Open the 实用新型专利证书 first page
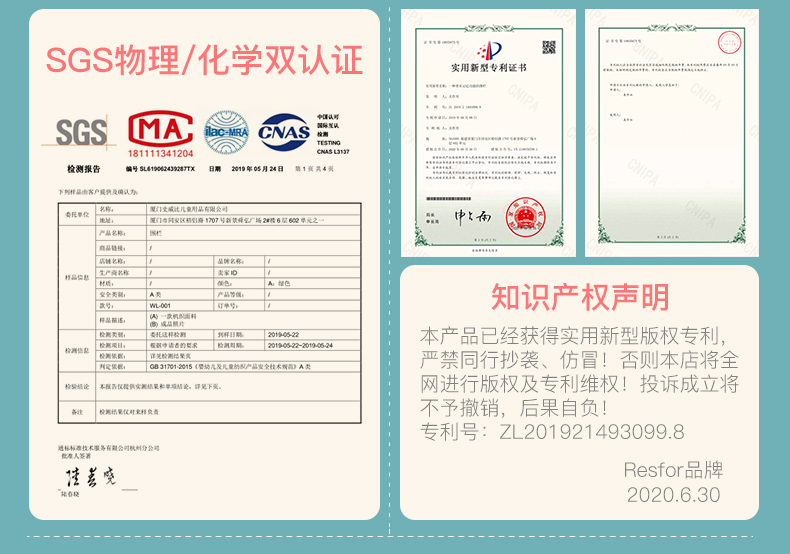 click(489, 140)
